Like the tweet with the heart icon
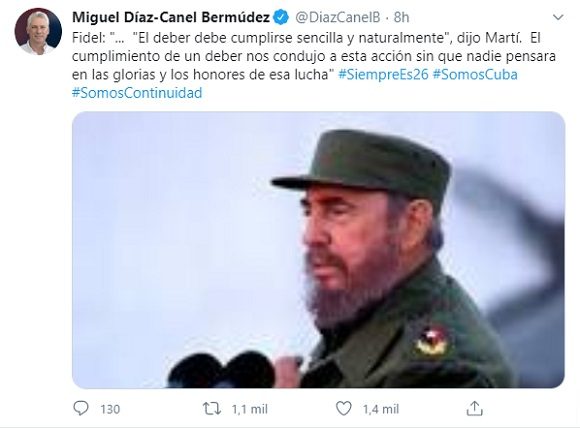This screenshot has height=428, width=580. tap(343, 408)
